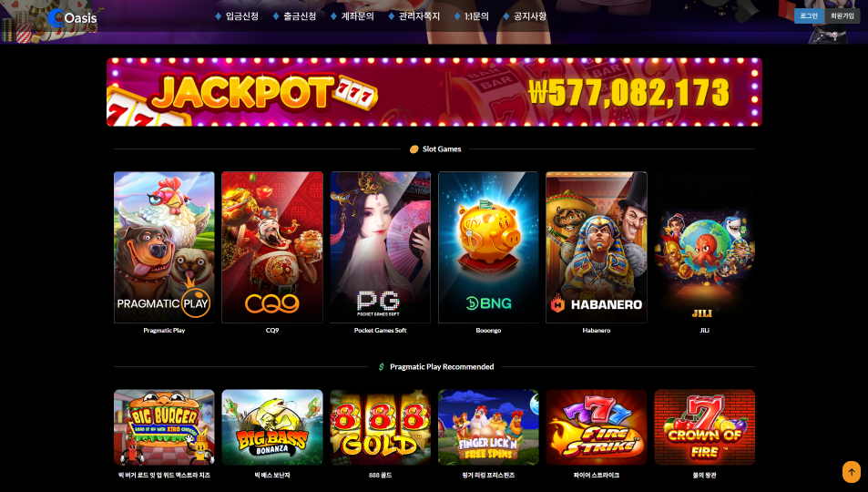Open the Fire Strike game thumbnail

tap(597, 427)
